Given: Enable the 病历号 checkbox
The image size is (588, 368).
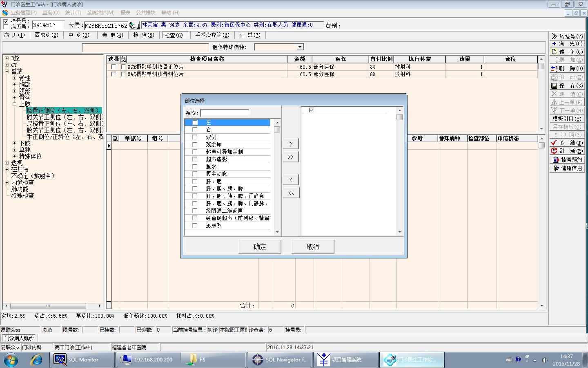Looking at the screenshot, I should 6,27.
